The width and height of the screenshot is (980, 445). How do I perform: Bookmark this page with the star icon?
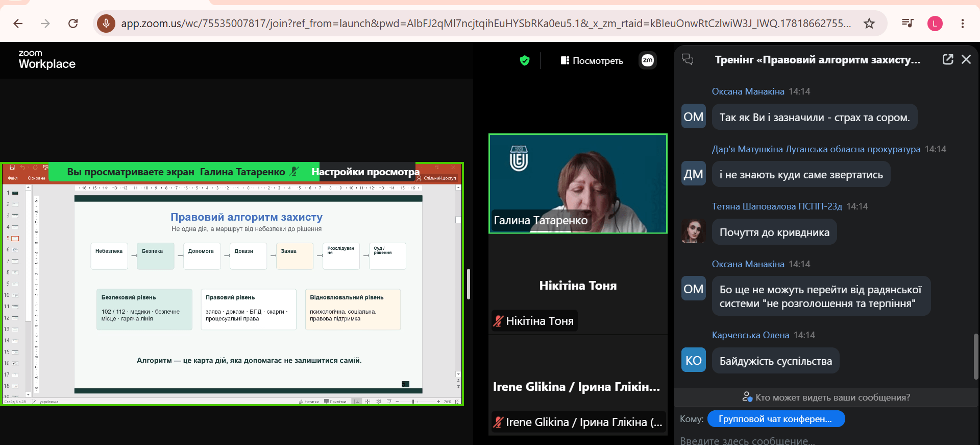(869, 24)
